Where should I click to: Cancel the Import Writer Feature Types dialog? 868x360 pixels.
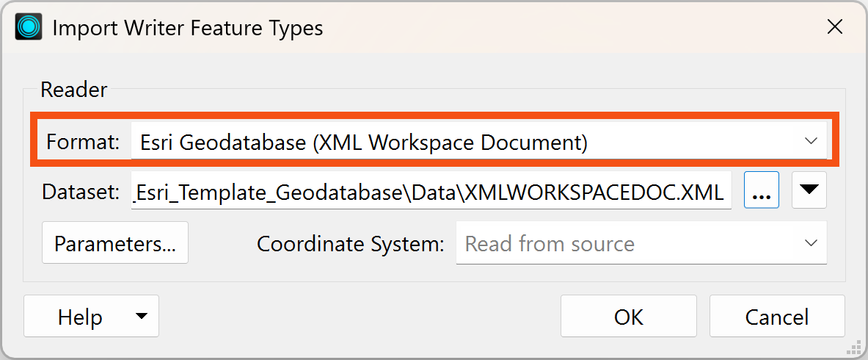777,316
